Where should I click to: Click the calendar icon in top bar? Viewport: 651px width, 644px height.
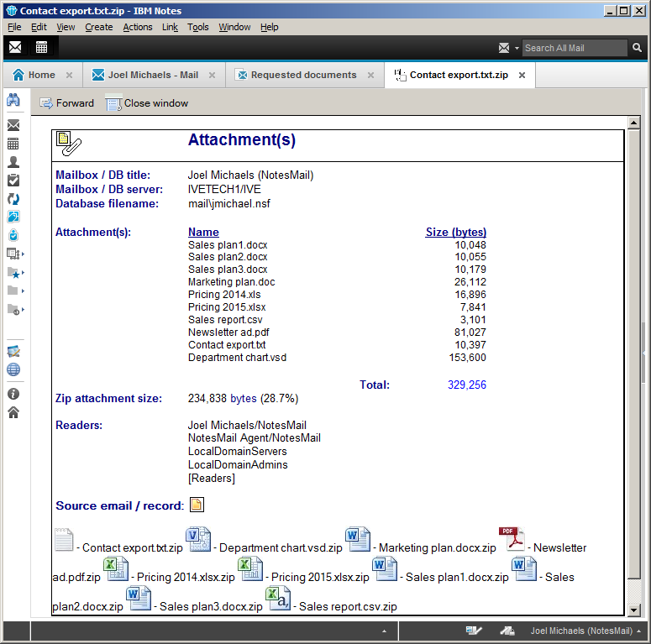click(x=41, y=47)
